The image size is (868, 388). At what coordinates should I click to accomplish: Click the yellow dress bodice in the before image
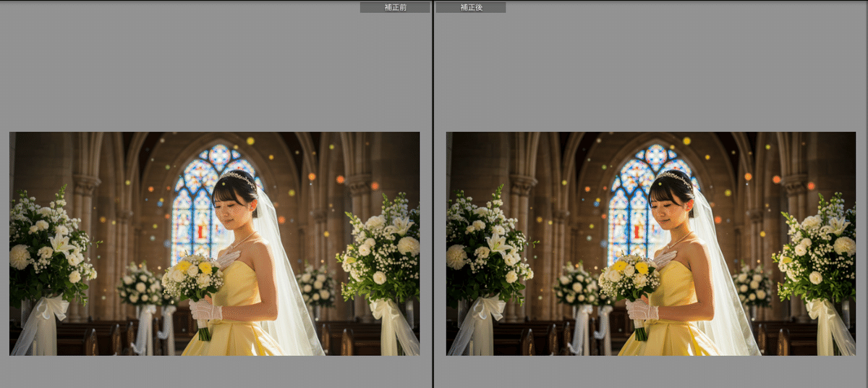(243, 287)
